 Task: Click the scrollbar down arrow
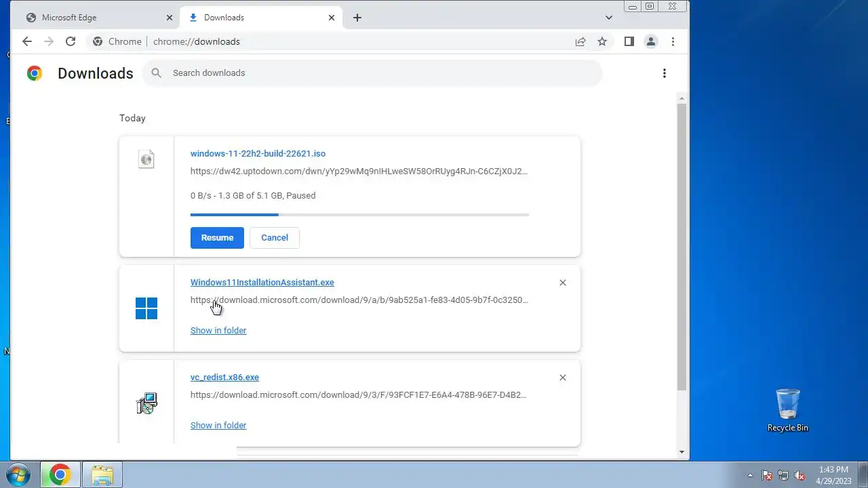pyautogui.click(x=682, y=452)
